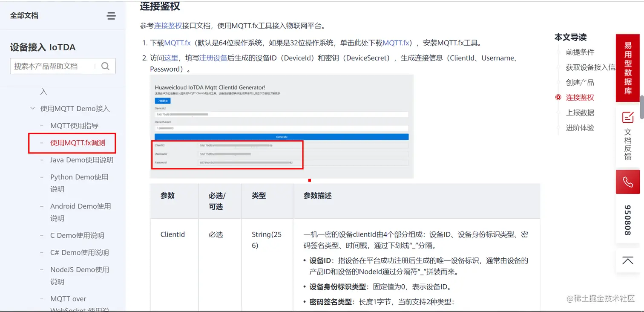This screenshot has width=644, height=312.
Task: Click the first MQTT.fx download link
Action: (177, 43)
